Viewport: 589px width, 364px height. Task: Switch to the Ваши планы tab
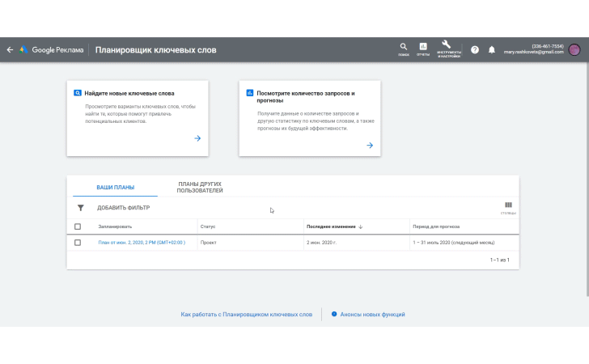point(116,188)
